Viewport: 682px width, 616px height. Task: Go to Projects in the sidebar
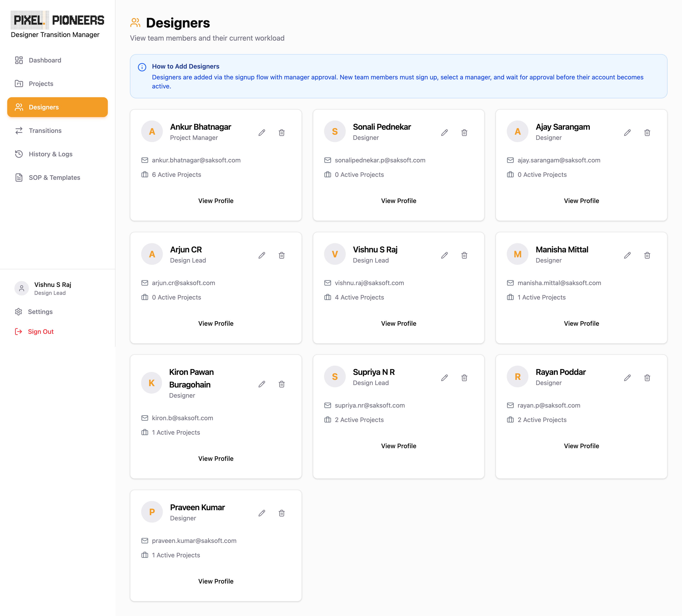click(x=58, y=83)
